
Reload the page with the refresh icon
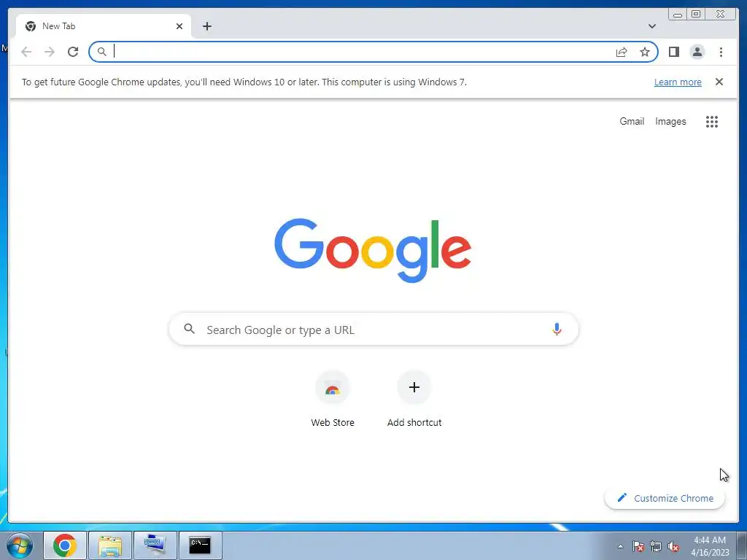73,52
